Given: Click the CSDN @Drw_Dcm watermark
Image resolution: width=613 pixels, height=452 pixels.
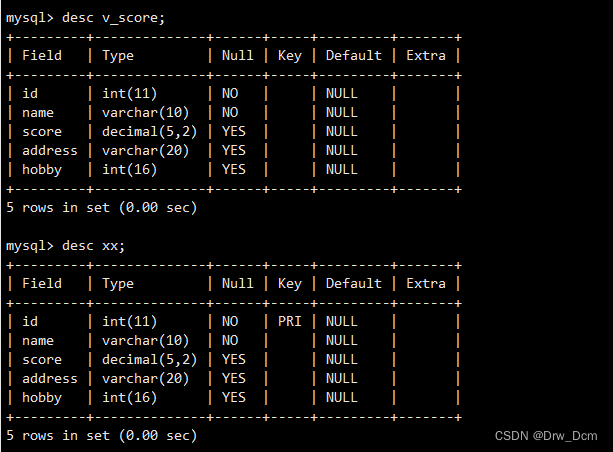Looking at the screenshot, I should (546, 436).
